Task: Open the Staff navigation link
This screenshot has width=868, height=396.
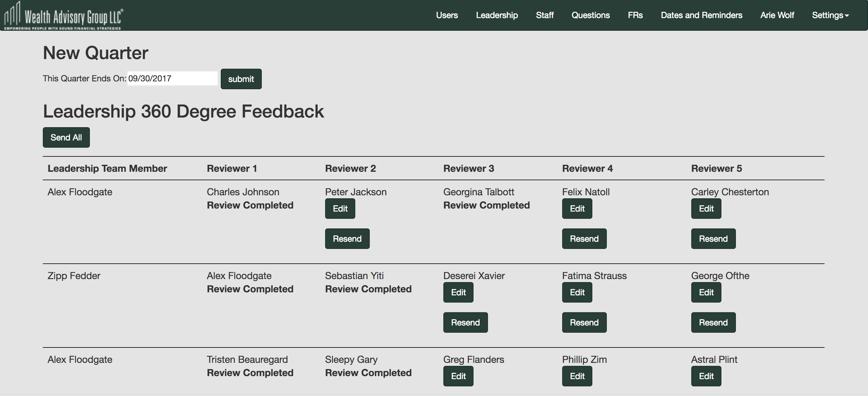Action: 544,15
